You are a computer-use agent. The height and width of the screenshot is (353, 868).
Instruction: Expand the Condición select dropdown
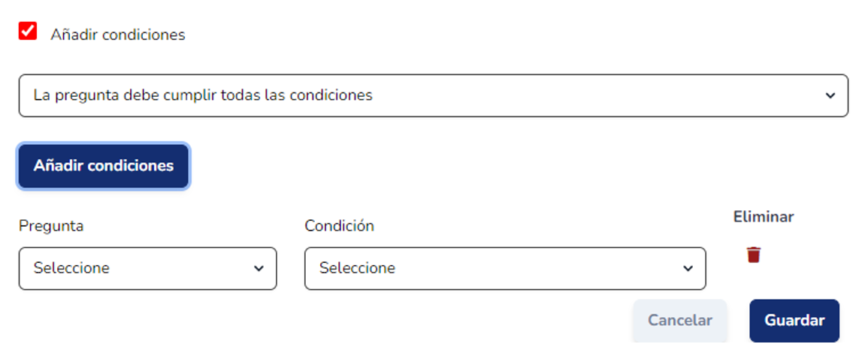click(504, 268)
